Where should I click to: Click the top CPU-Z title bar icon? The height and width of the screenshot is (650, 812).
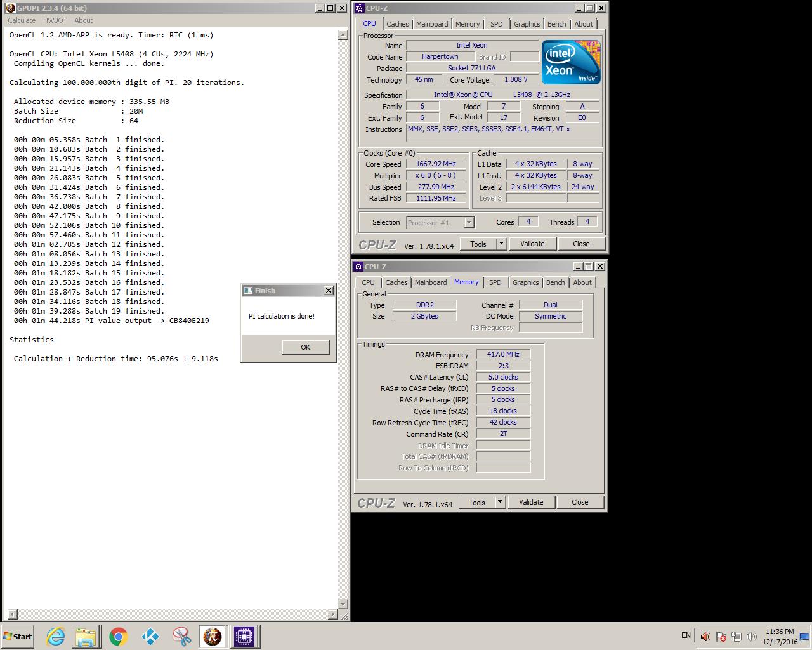pos(360,8)
